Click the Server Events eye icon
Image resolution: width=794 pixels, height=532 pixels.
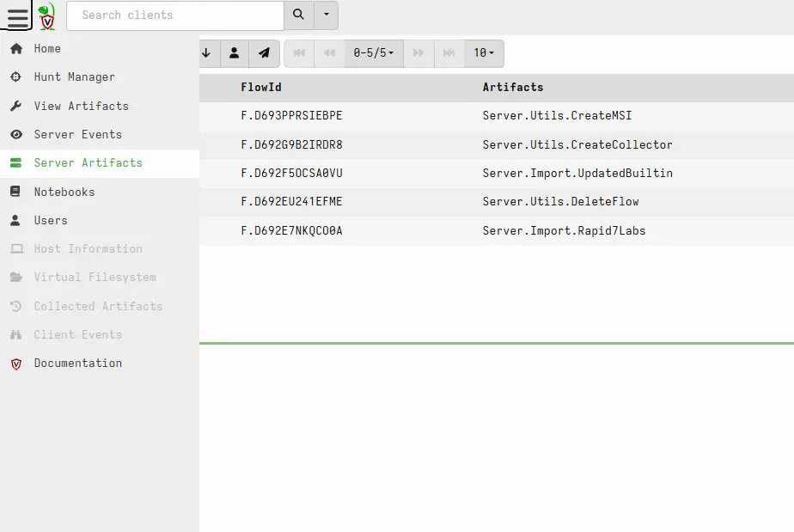point(16,134)
